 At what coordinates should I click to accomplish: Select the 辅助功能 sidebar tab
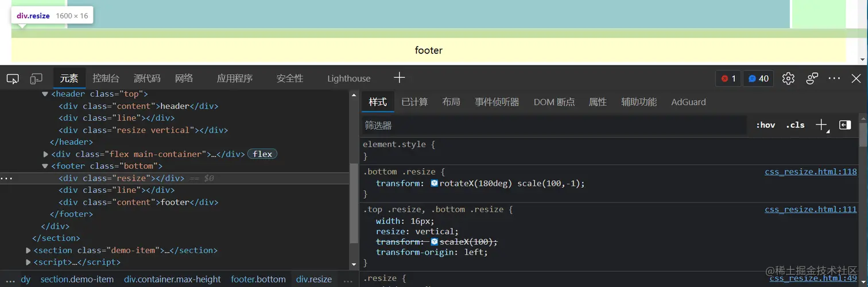coord(639,102)
